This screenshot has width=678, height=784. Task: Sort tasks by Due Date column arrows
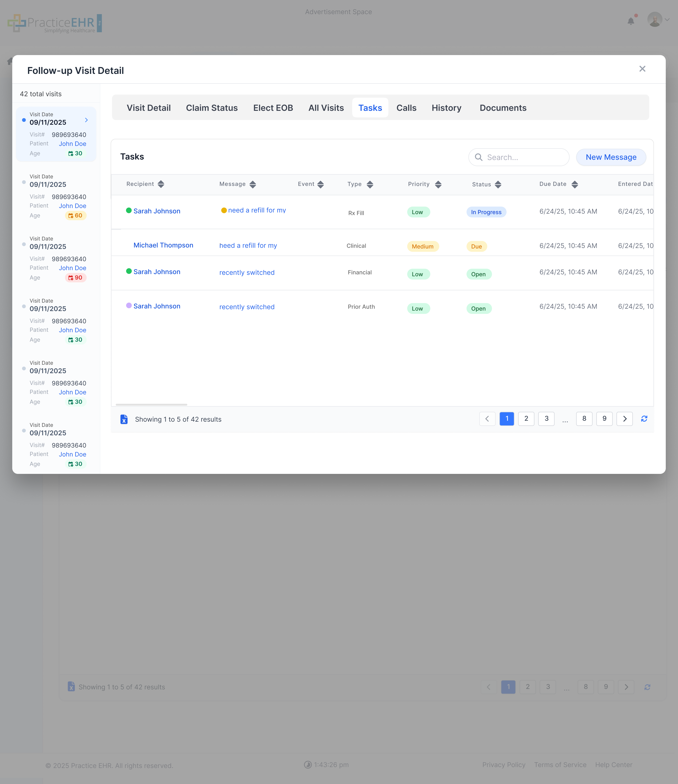pos(575,184)
